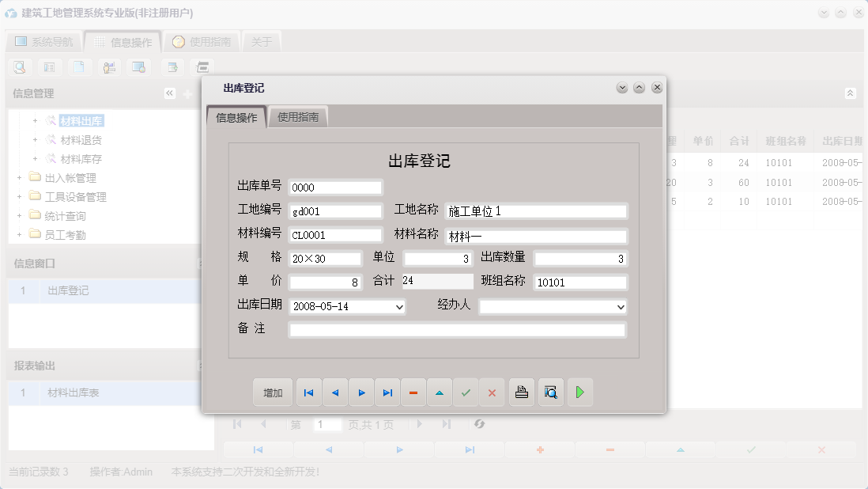
Task: Open print preview in the dialog toolbar
Action: (x=550, y=392)
